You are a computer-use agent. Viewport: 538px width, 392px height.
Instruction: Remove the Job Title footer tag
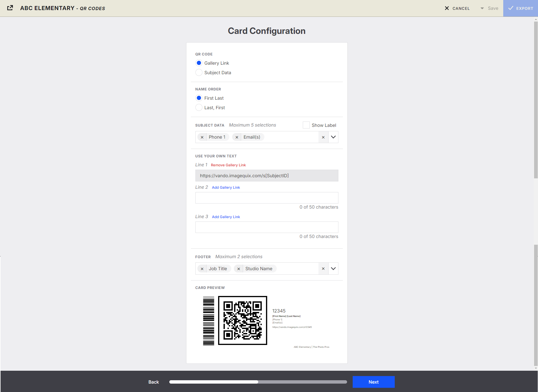pyautogui.click(x=202, y=269)
